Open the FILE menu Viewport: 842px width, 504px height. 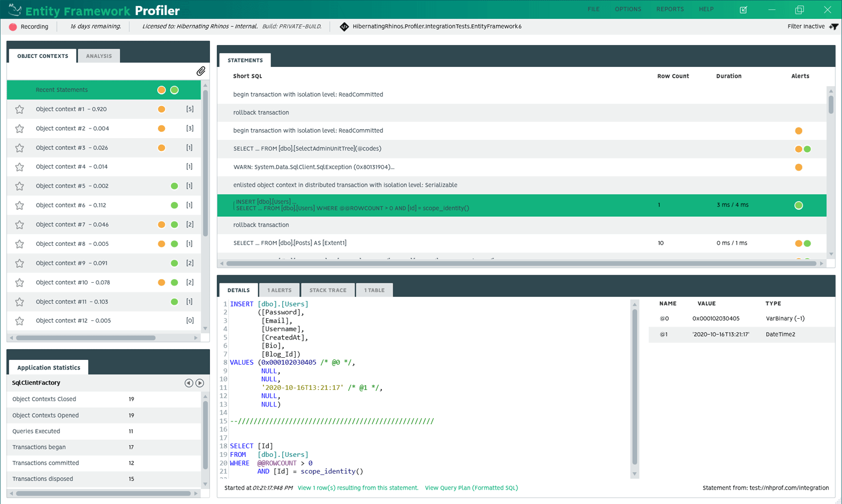pos(593,9)
